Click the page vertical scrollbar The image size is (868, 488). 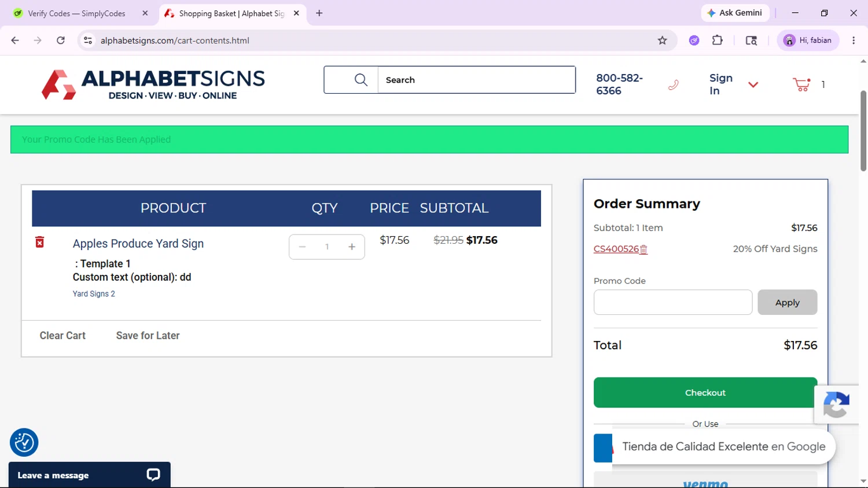click(863, 131)
